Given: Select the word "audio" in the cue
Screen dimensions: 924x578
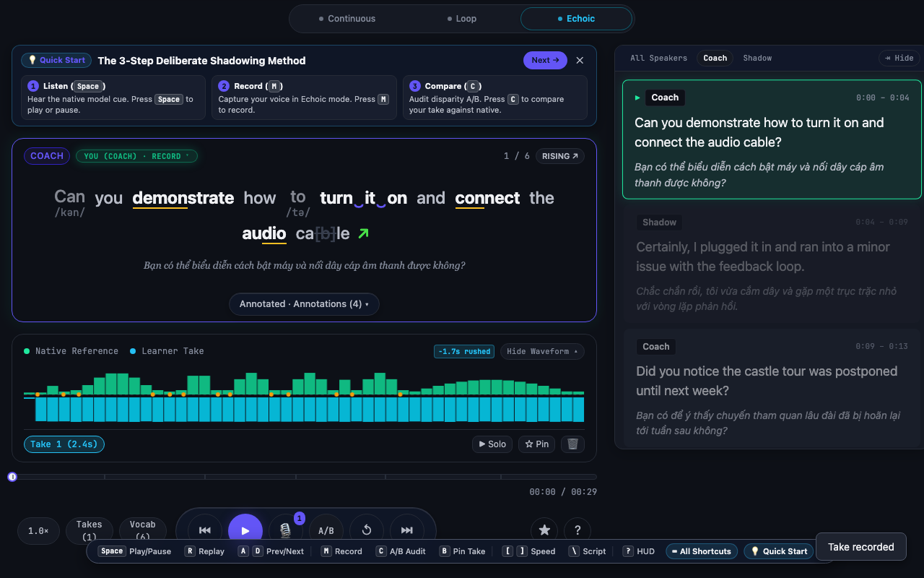Looking at the screenshot, I should point(264,233).
